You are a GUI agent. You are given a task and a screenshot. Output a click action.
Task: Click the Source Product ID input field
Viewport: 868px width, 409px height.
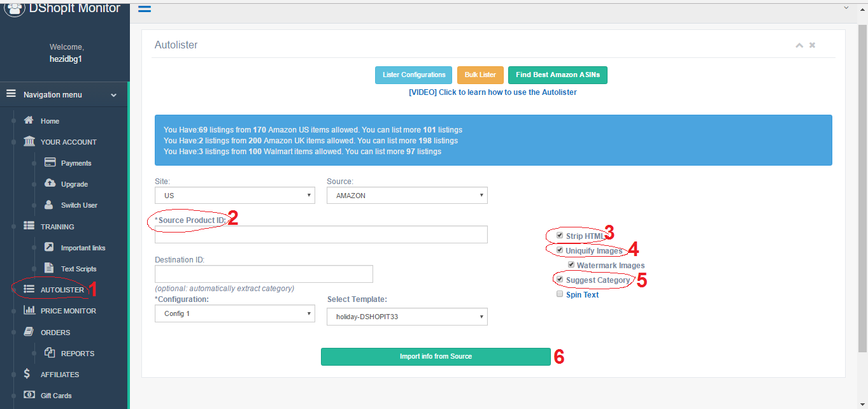[x=321, y=234]
